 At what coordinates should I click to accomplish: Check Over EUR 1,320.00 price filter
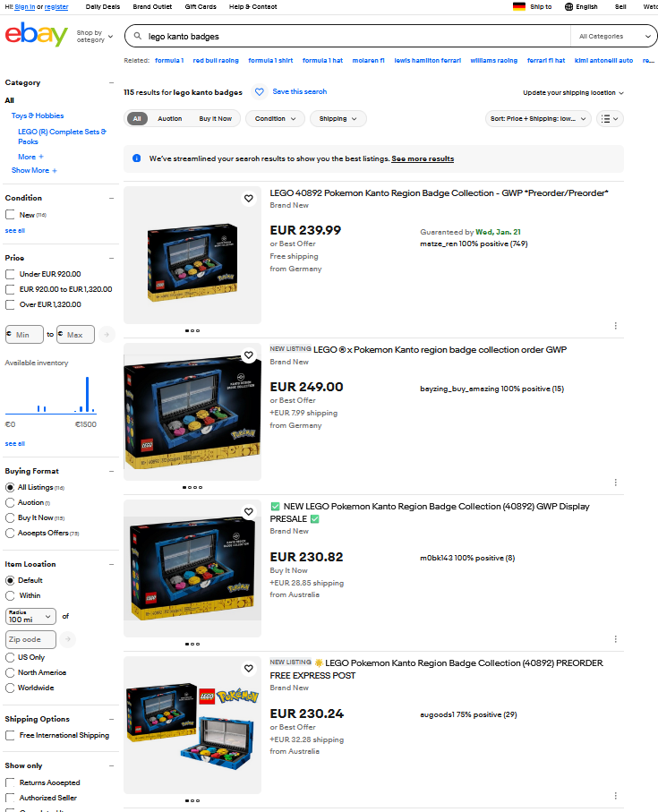pyautogui.click(x=10, y=304)
